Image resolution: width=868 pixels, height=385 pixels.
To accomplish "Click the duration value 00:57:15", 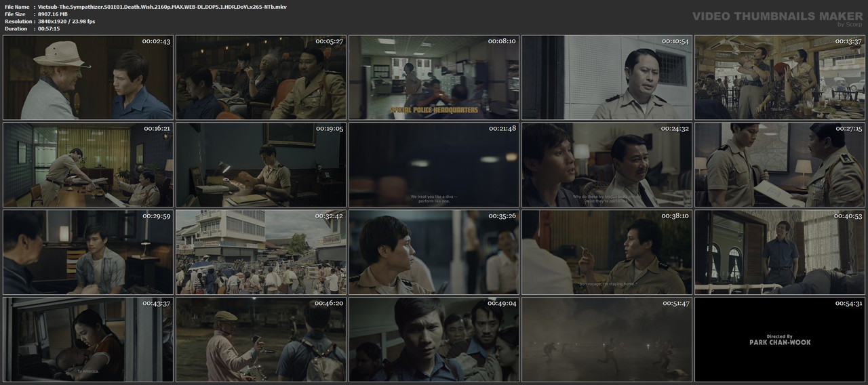I will click(50, 29).
